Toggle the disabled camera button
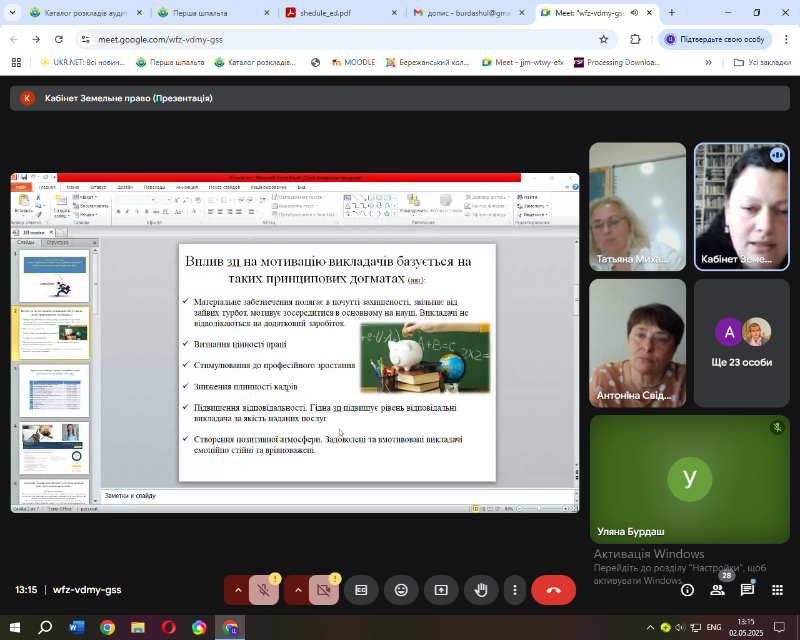The height and width of the screenshot is (640, 800). click(324, 590)
